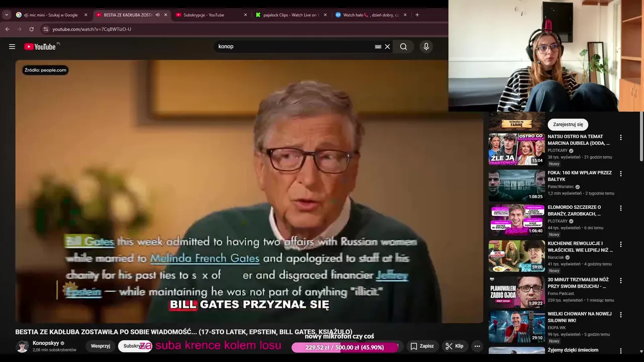The height and width of the screenshot is (362, 644).
Task: Open more actions three-dot menu under video
Action: pos(477,346)
